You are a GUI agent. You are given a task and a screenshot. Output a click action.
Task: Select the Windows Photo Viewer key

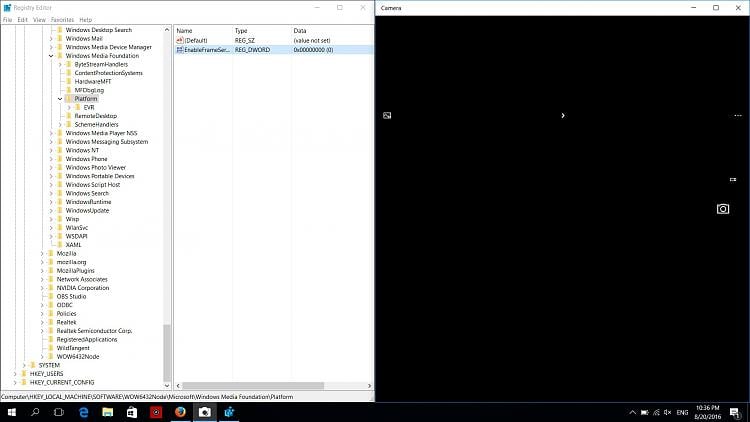pos(96,167)
